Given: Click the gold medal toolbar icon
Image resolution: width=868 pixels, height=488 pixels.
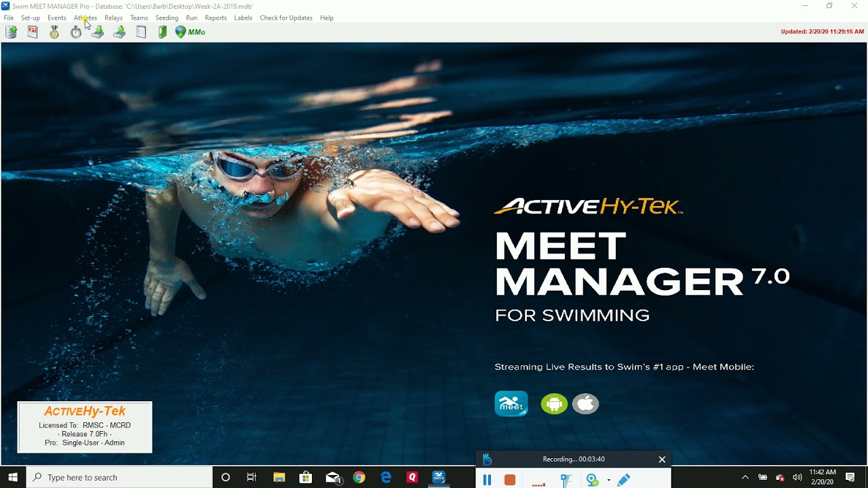Looking at the screenshot, I should click(54, 32).
